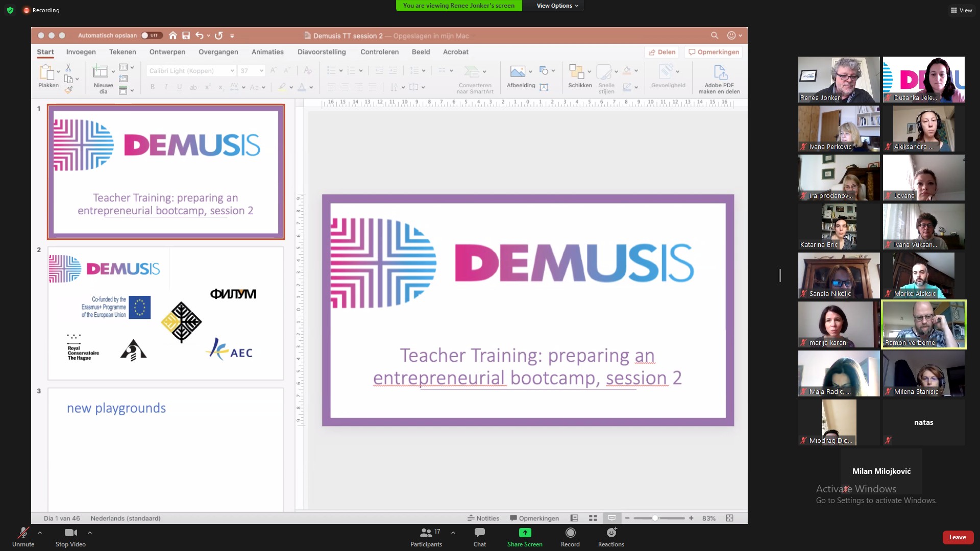Open the Tekenen ribbon tab

click(x=122, y=52)
